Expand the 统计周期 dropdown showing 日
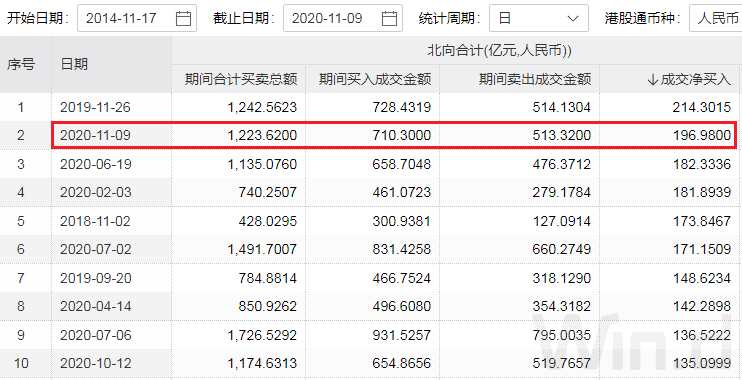This screenshot has width=742, height=380. [539, 18]
